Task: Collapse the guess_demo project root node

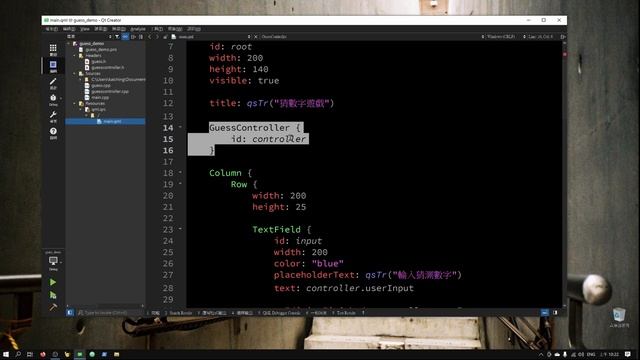Action: 69,43
